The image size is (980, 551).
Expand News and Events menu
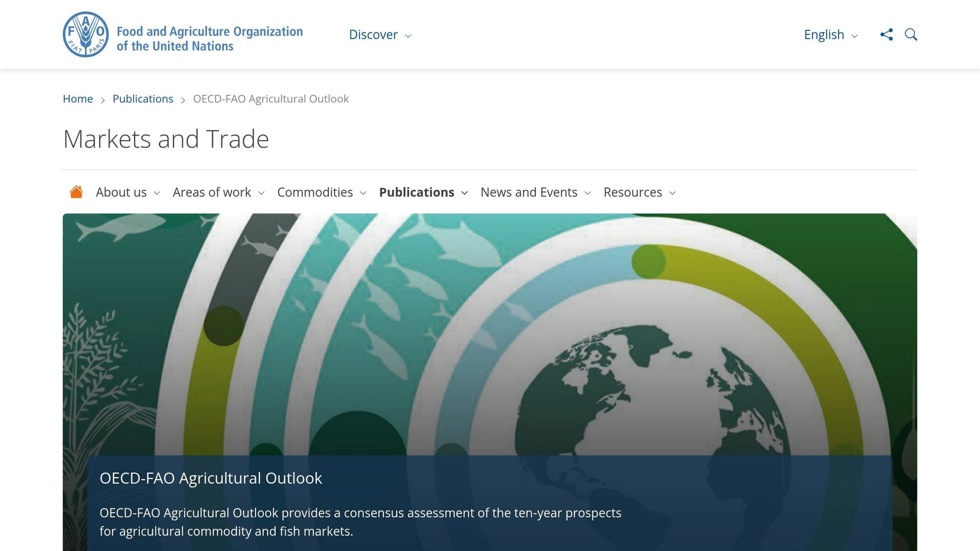pos(535,192)
